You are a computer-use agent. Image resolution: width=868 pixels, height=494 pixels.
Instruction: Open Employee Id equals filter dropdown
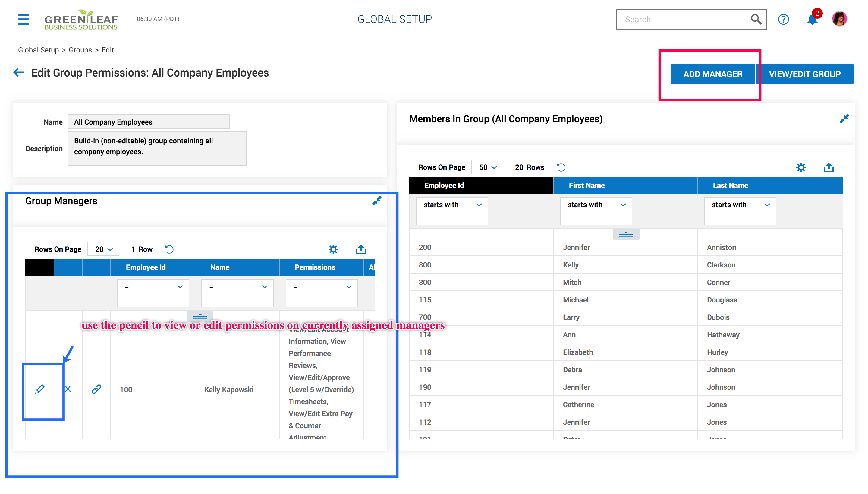[153, 287]
